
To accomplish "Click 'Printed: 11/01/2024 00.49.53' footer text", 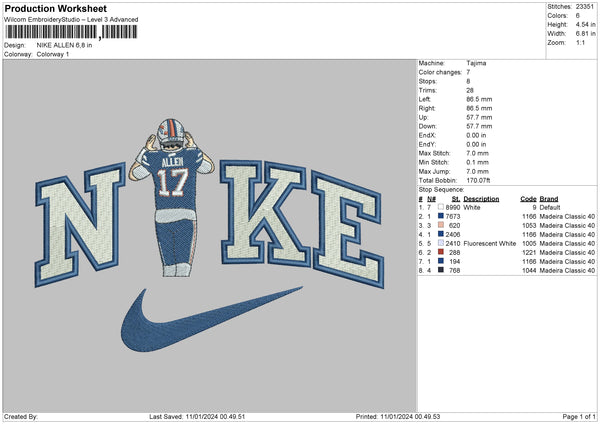I will (x=398, y=416).
